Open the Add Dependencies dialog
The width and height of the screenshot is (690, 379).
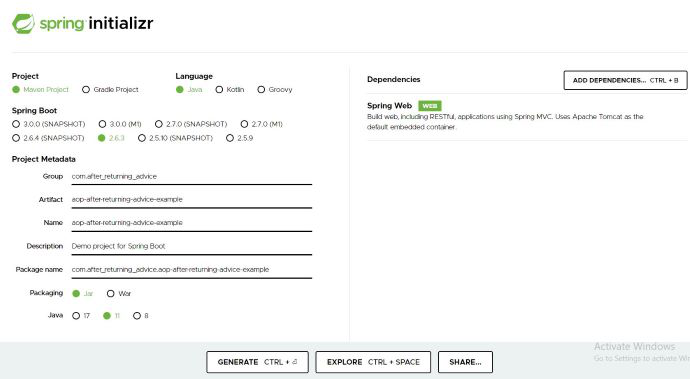(x=625, y=81)
